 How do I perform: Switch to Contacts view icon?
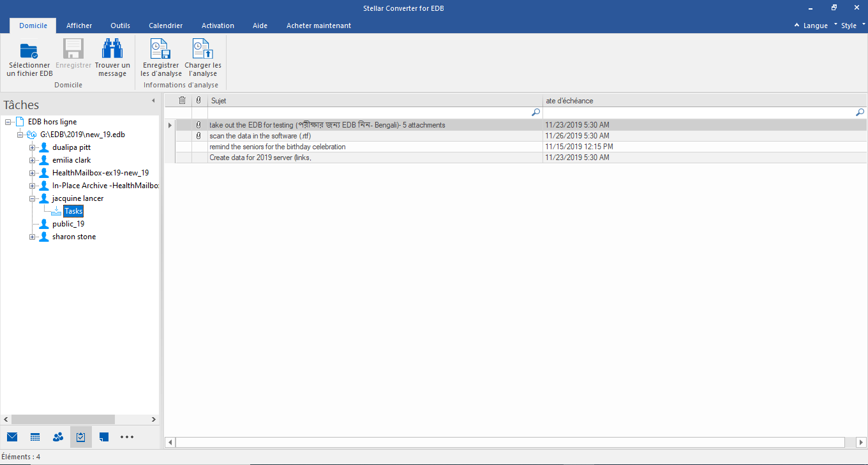click(x=58, y=437)
